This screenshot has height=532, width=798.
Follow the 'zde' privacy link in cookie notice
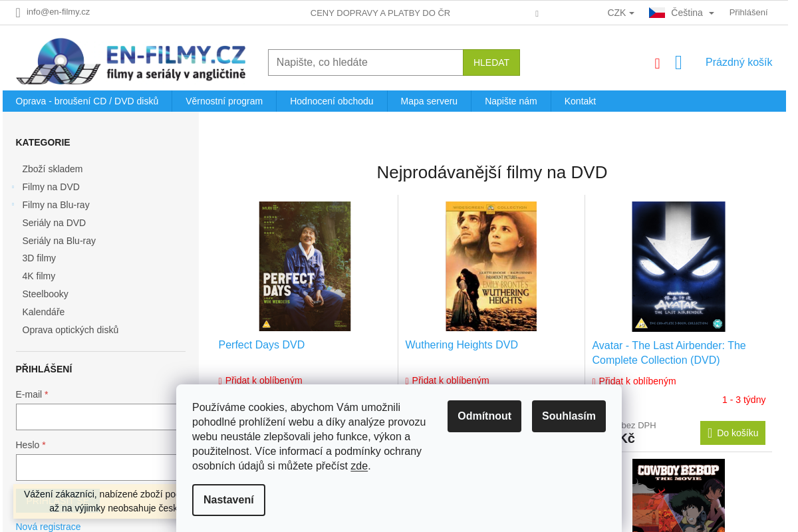pos(359,465)
